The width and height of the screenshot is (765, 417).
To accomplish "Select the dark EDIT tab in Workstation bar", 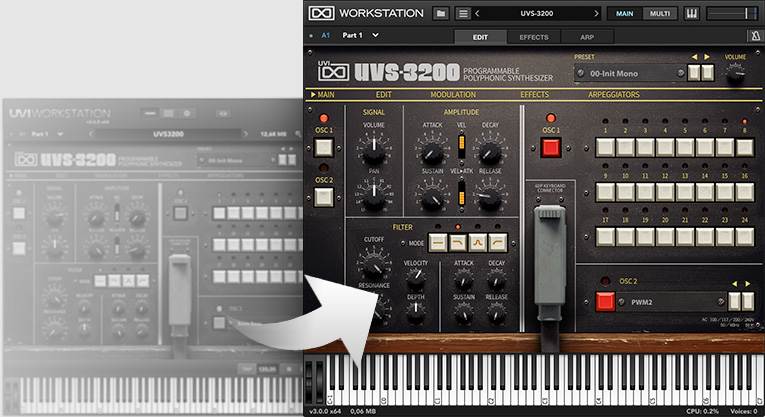I will [480, 37].
